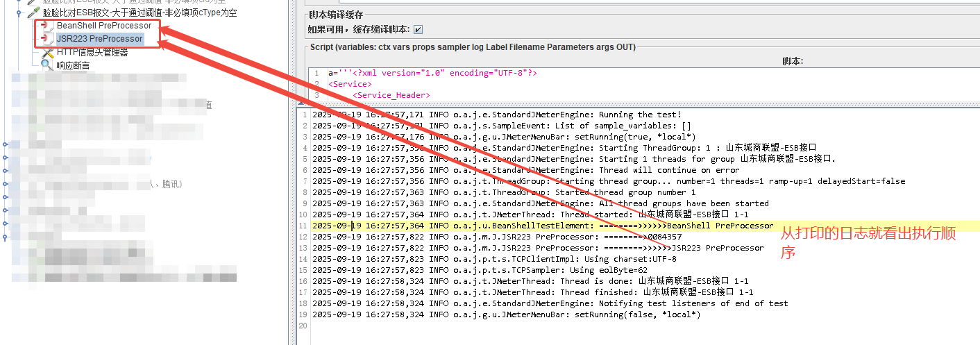Select BeanShell PreProcessor in the tree
The width and height of the screenshot is (980, 345).
click(104, 26)
